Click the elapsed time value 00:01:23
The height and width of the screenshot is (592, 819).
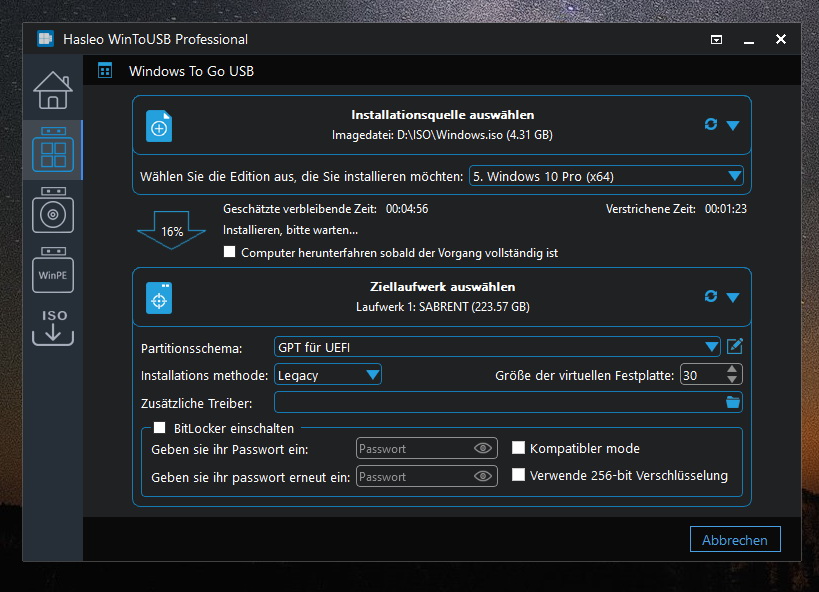coord(726,209)
